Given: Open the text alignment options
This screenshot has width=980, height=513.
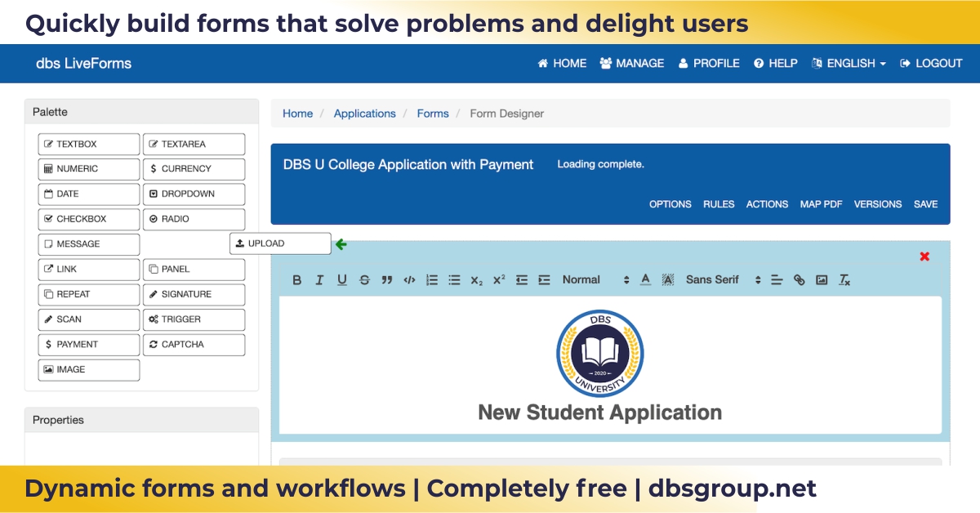Looking at the screenshot, I should tap(777, 280).
